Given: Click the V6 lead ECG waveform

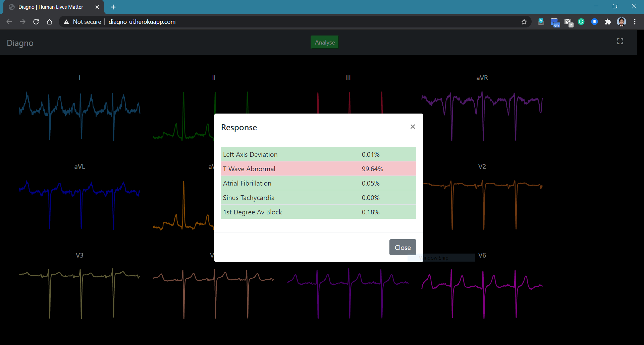Looking at the screenshot, I should point(482,293).
